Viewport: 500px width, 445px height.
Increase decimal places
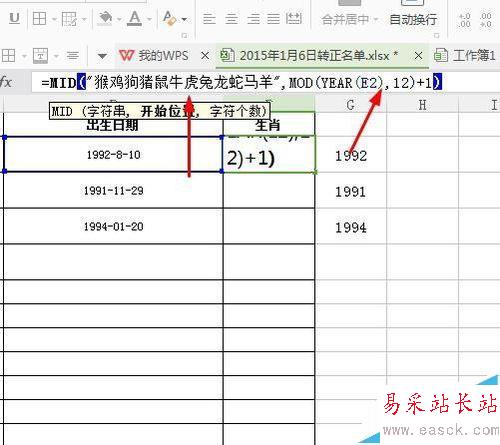coord(464,20)
